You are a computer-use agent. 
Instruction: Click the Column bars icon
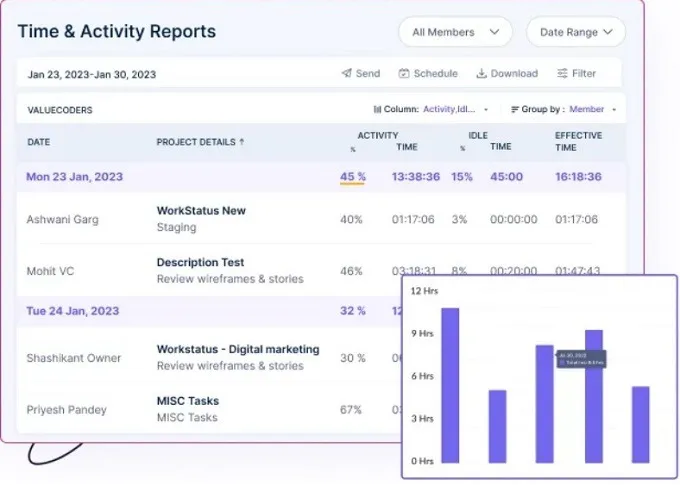[x=377, y=109]
